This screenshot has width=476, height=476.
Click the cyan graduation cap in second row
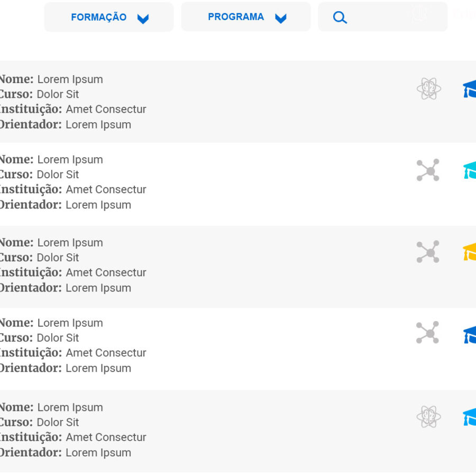pyautogui.click(x=469, y=170)
